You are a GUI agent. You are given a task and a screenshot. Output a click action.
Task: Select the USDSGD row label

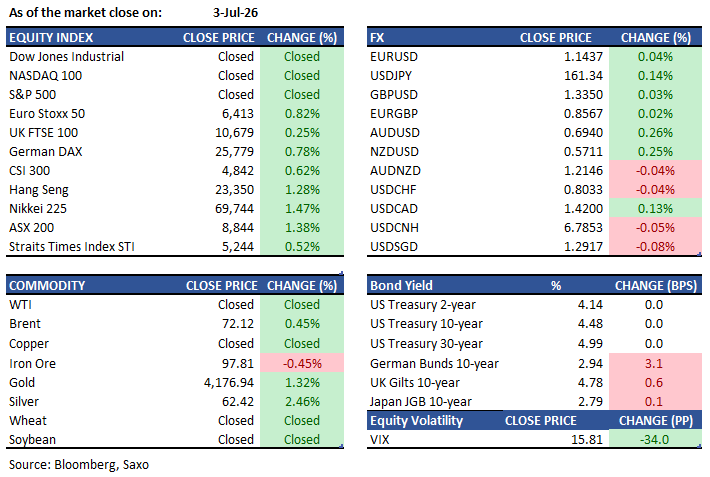point(394,247)
